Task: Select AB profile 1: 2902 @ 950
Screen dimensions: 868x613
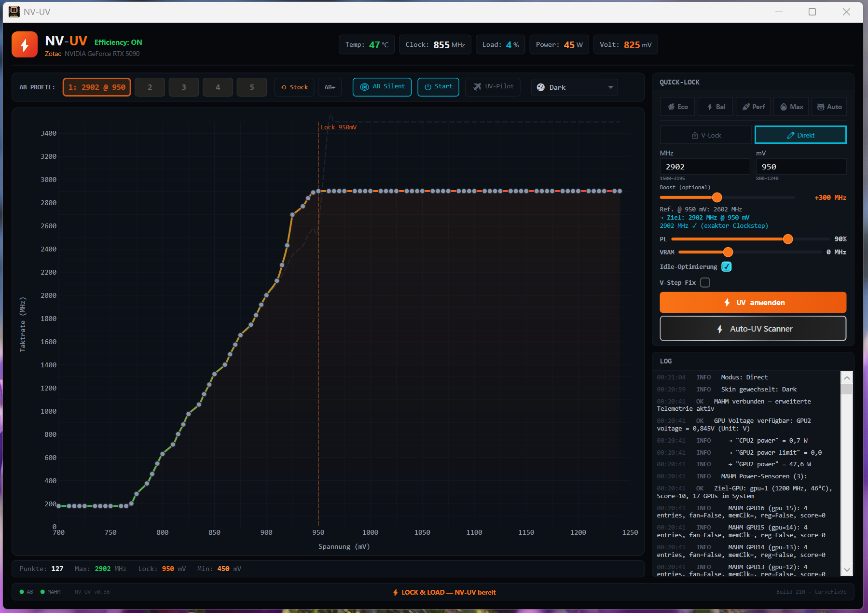Action: click(x=97, y=87)
